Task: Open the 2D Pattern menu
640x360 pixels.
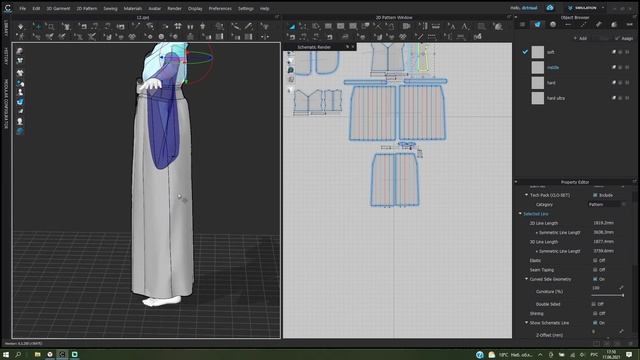Action: 87,9
